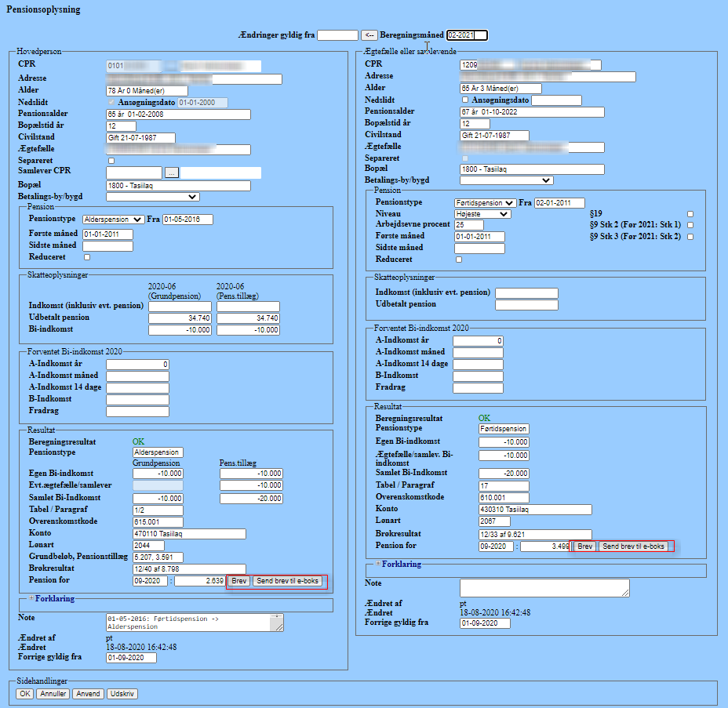Click Hovedperson Konto value 470110 Tasiilaq
This screenshot has width=728, height=708.
pos(189,534)
